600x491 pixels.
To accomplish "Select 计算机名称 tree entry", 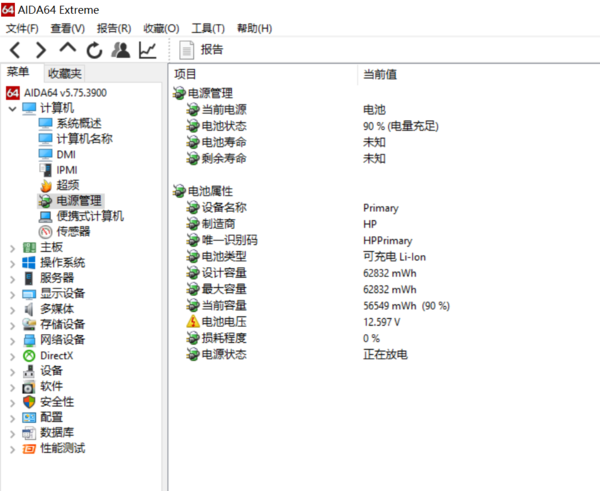I will 85,139.
